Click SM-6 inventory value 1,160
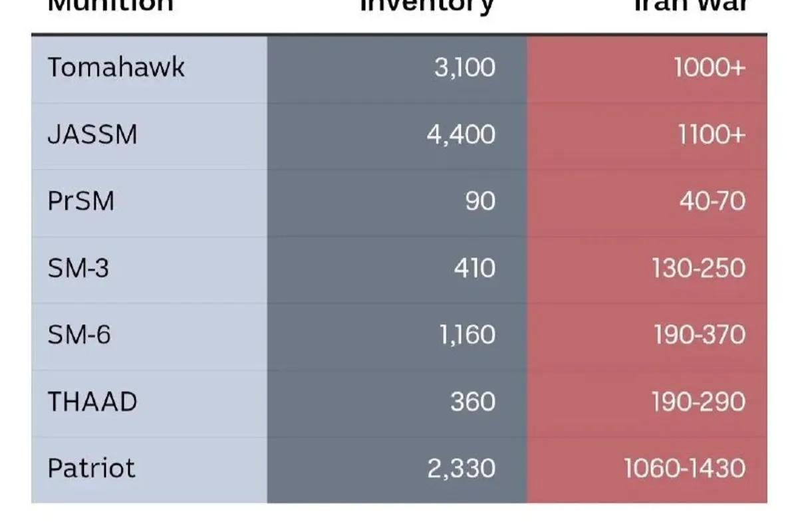 click(x=467, y=335)
